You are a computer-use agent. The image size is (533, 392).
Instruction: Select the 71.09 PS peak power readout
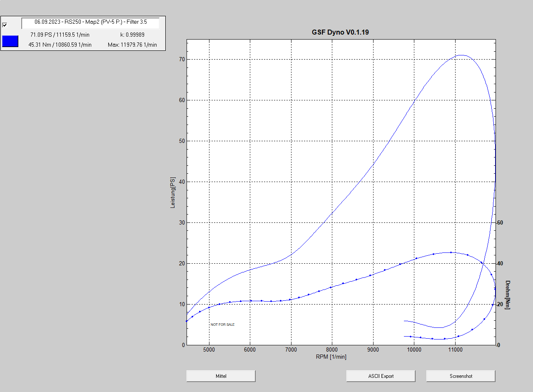tap(60, 35)
